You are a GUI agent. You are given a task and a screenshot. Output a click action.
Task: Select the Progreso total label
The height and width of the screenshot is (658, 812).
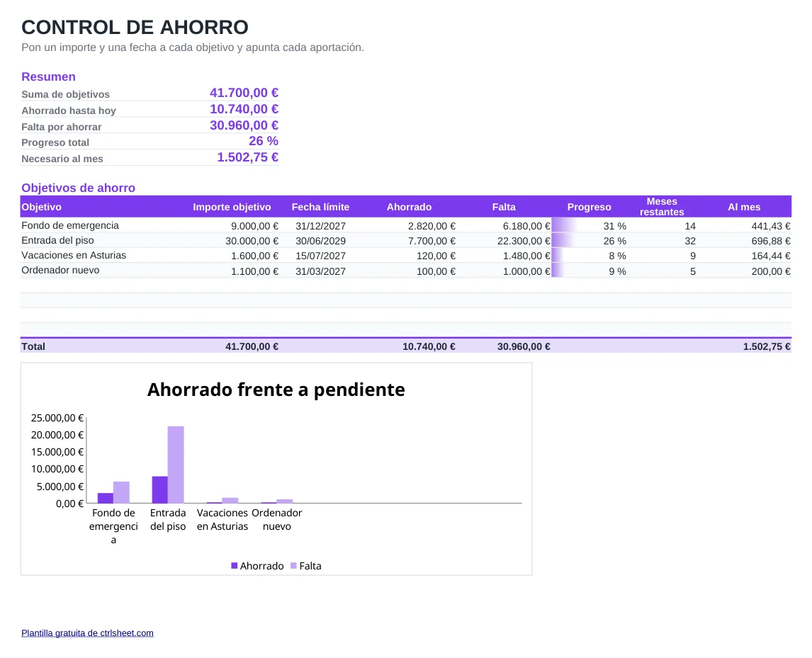[x=55, y=142]
